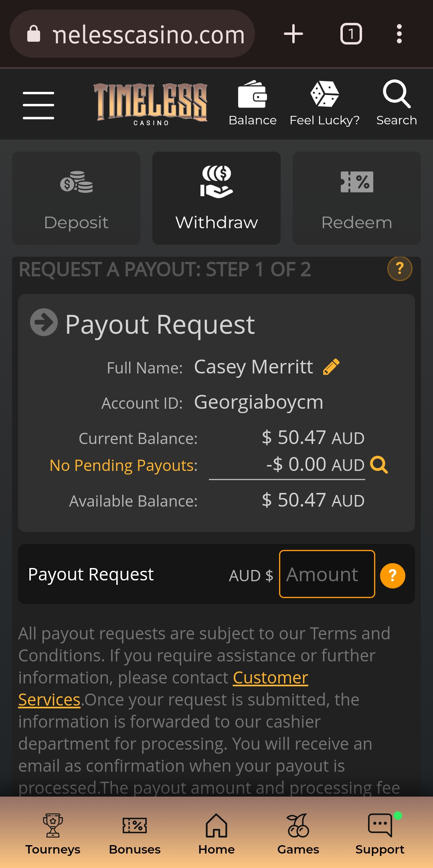The image size is (433, 868).
Task: Click the payout Amount input field
Action: click(327, 574)
